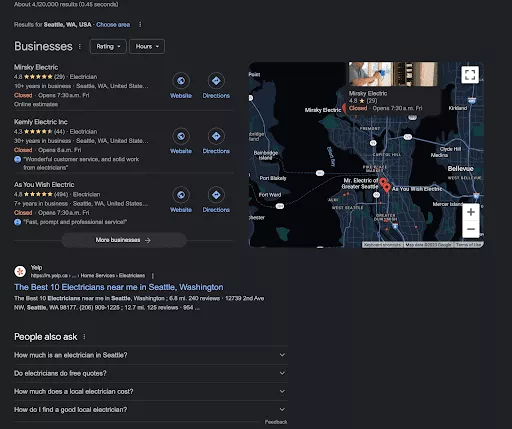Click the Feedback link below questions
The image size is (512, 429).
pos(276,422)
